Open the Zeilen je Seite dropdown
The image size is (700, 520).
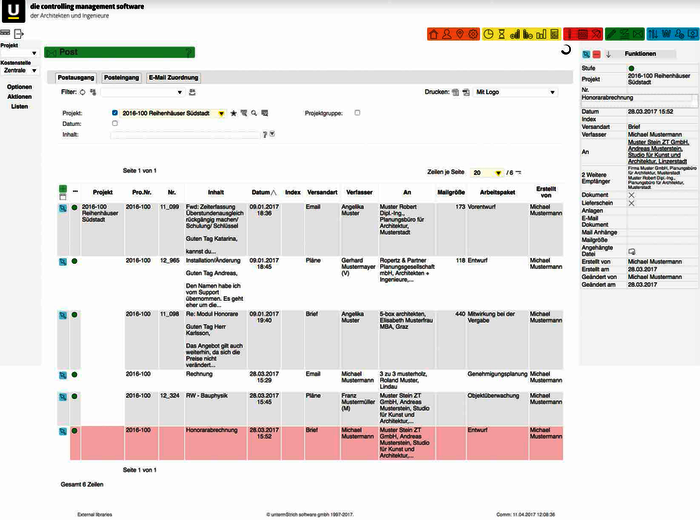pos(487,172)
